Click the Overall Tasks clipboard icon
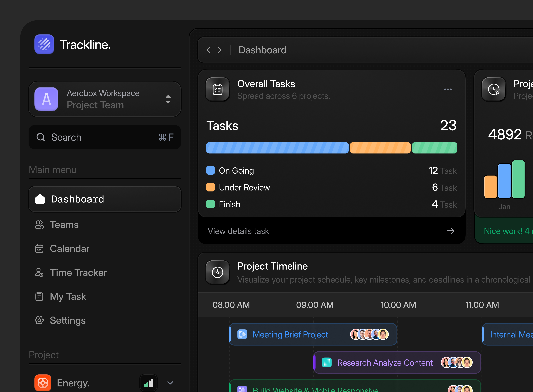Screen dimensions: 533x392 coord(217,89)
